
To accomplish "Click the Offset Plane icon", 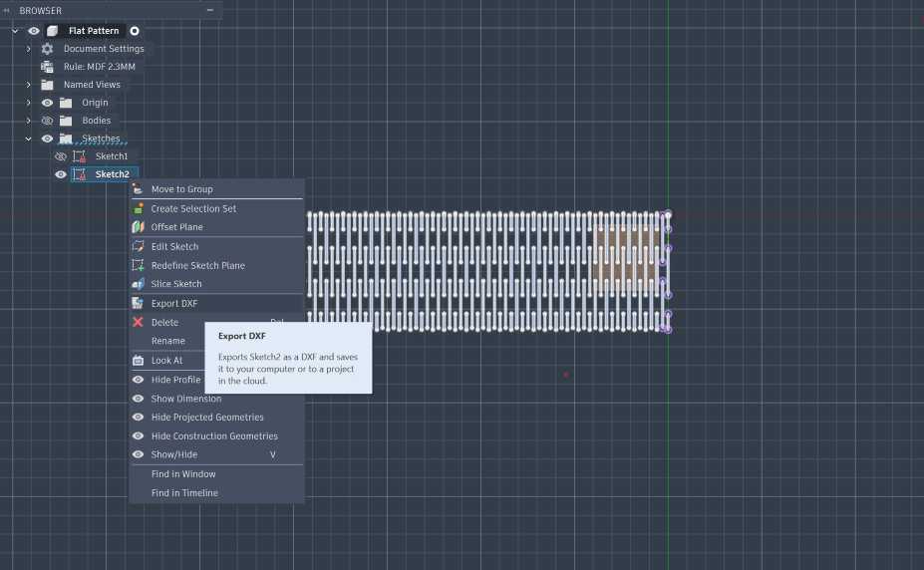I will pos(138,227).
